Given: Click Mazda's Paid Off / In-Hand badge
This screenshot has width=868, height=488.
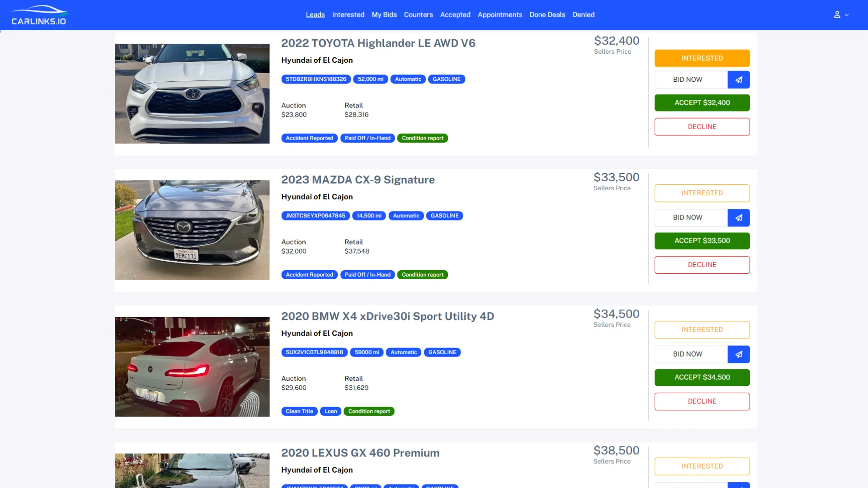Looking at the screenshot, I should [x=368, y=275].
